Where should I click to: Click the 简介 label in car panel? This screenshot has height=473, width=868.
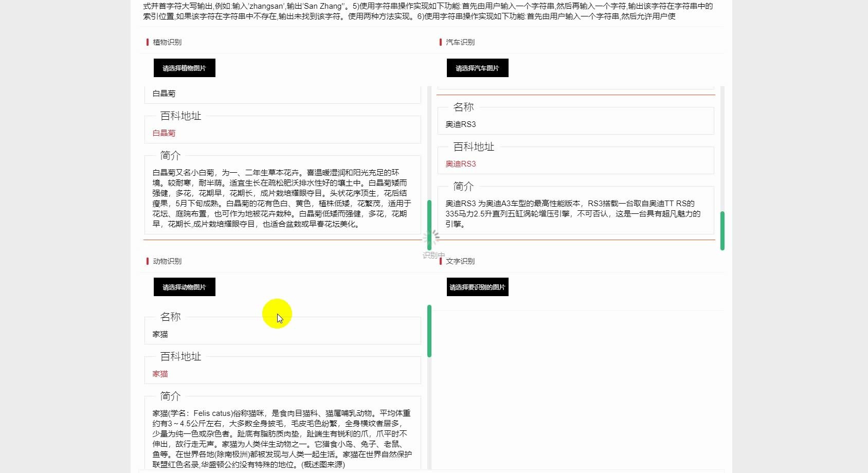tap(463, 186)
